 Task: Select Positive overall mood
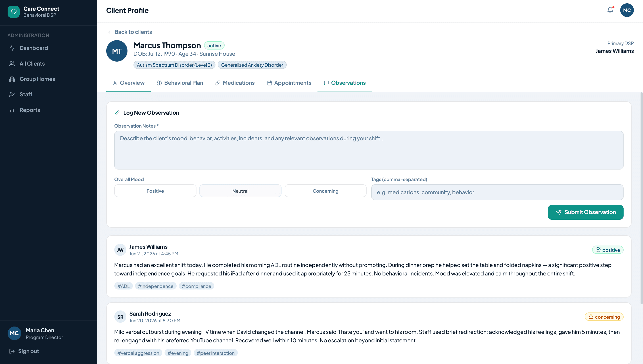coord(155,191)
